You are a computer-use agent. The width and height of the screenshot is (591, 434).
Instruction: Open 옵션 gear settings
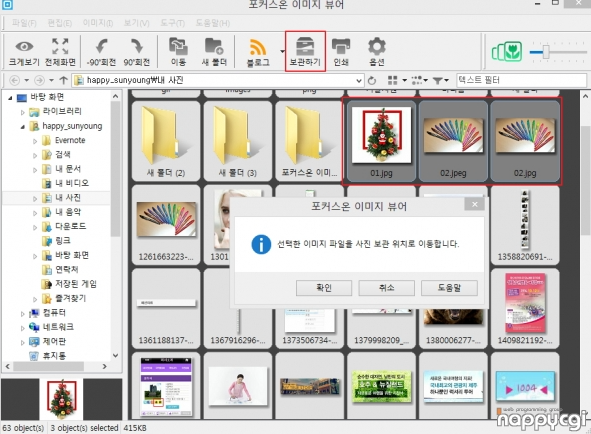point(377,47)
